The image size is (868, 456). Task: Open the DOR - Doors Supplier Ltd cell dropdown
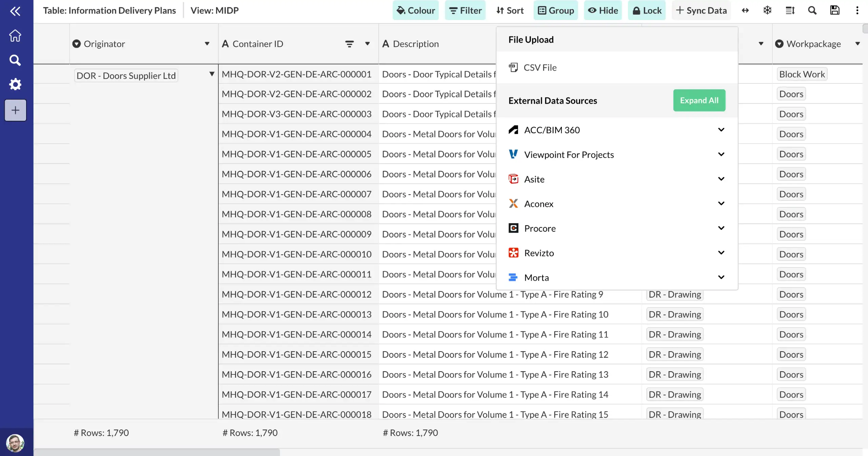pos(211,74)
